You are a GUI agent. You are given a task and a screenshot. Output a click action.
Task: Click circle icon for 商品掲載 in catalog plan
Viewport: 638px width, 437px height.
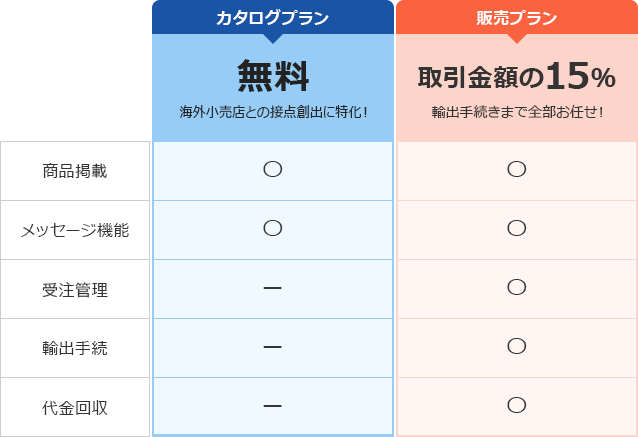[273, 169]
